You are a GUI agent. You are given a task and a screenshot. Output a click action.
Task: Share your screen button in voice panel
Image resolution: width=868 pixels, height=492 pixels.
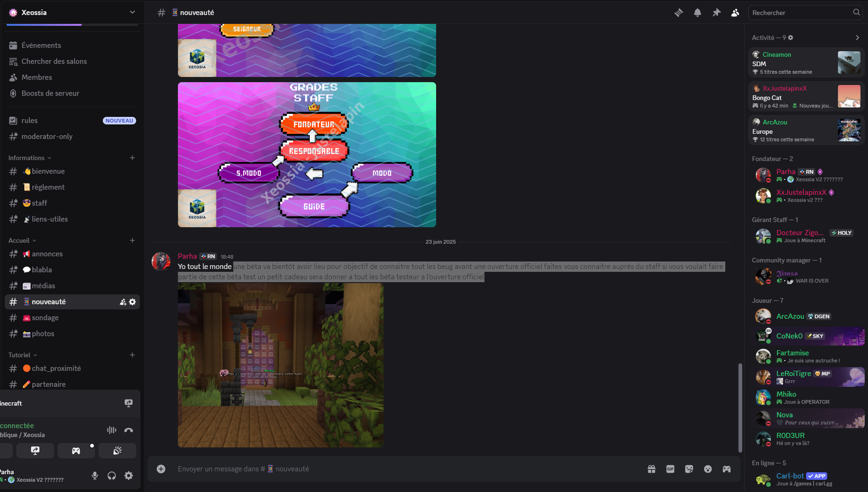(35, 451)
